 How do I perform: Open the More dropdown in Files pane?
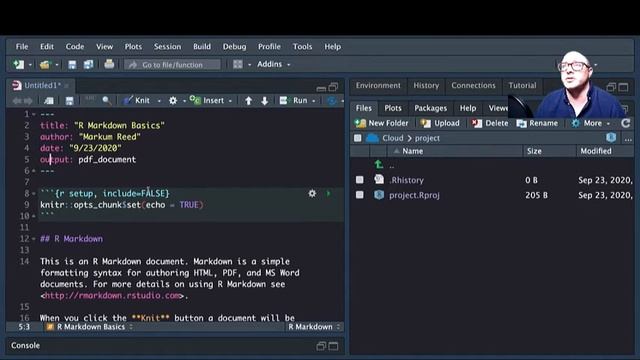tap(591, 123)
